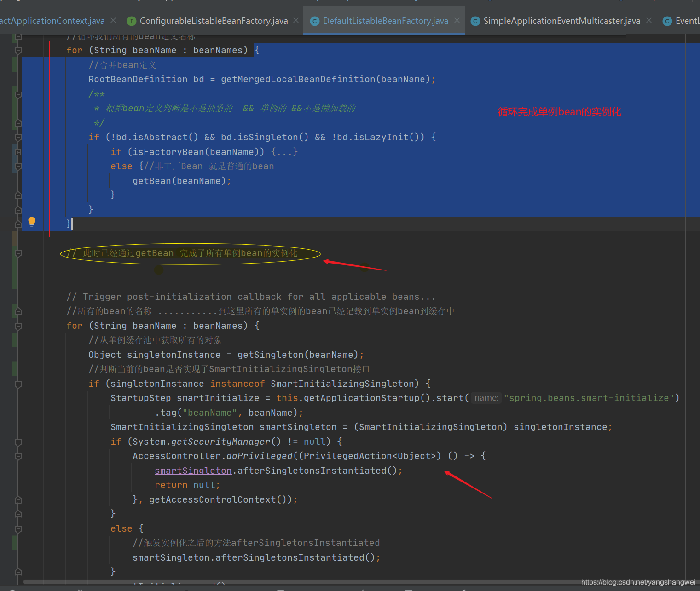Click PrivilegedAction<Object> cast type
Viewport: 700px width, 591px height.
click(x=370, y=456)
